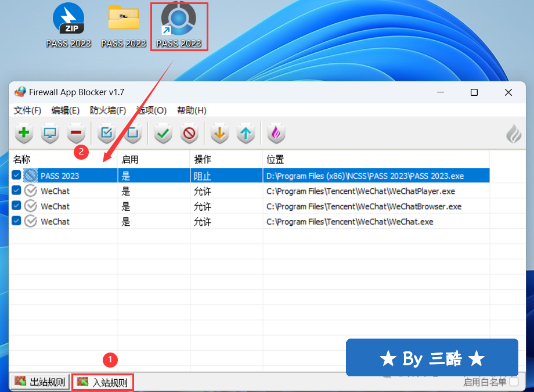Click the blocked status icon beside PASS 2023

click(x=30, y=175)
